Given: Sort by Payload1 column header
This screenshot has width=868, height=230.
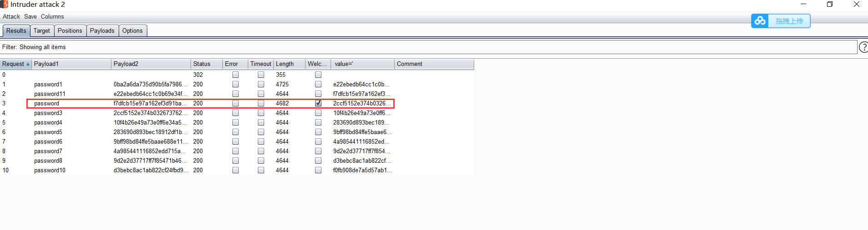Looking at the screenshot, I should tap(71, 64).
